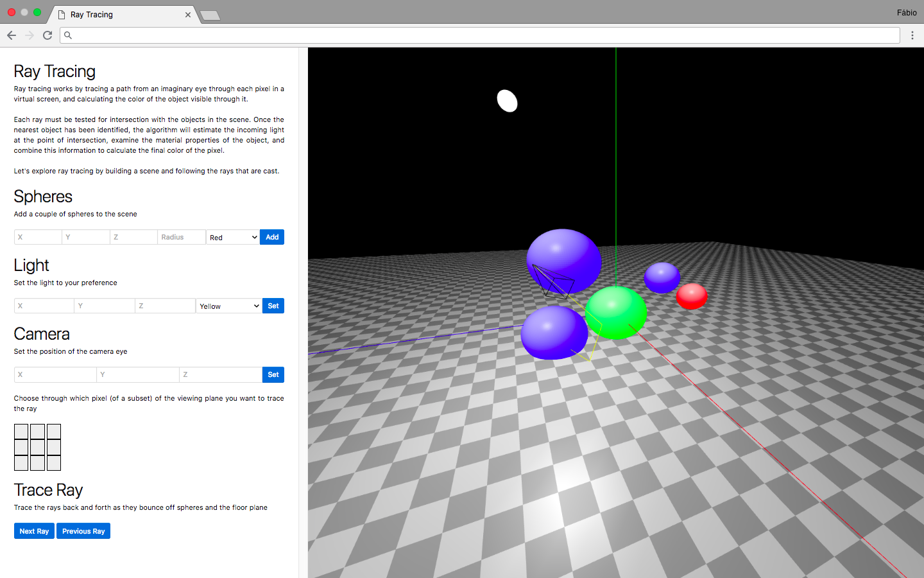
Task: Select the top-middle pixel grid cell
Action: (x=37, y=432)
